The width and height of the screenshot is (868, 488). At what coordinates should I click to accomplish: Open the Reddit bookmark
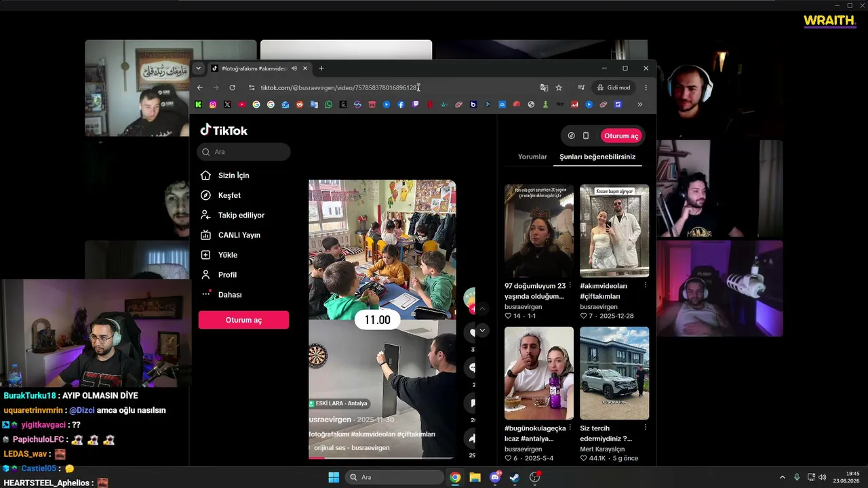tap(300, 104)
